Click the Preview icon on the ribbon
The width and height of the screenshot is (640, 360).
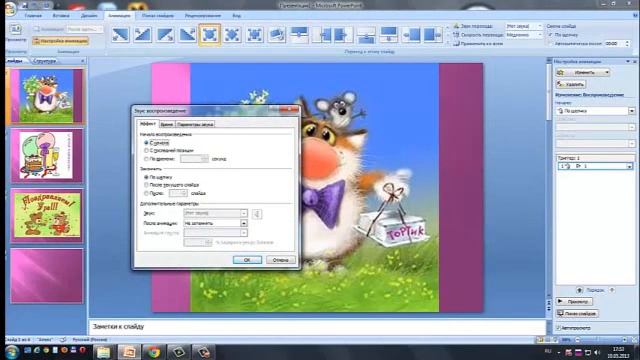(x=16, y=29)
